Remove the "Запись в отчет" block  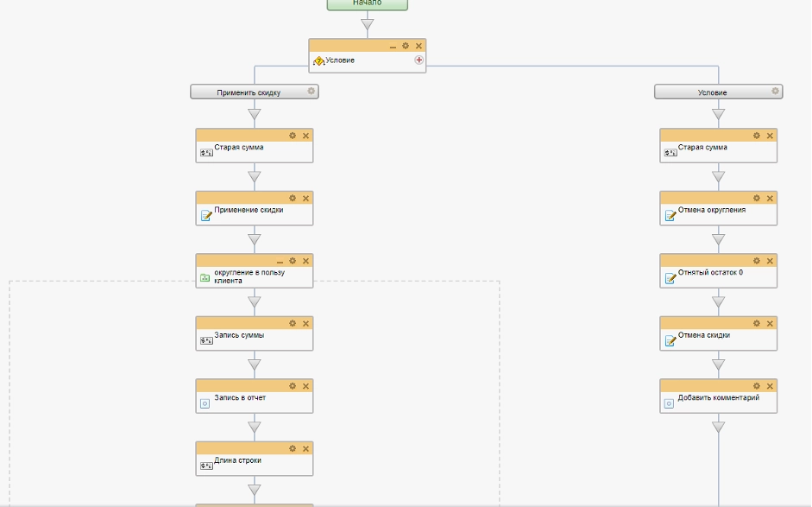pos(305,385)
